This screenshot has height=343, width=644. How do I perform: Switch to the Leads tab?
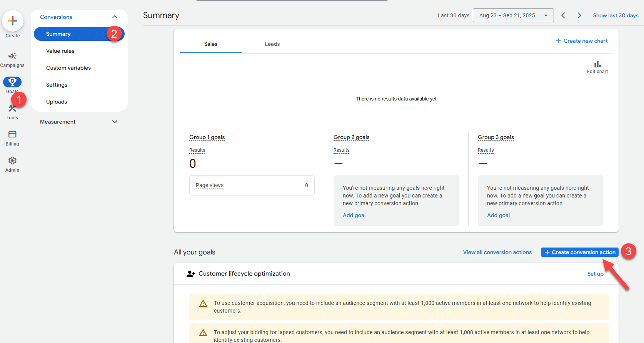(x=272, y=44)
